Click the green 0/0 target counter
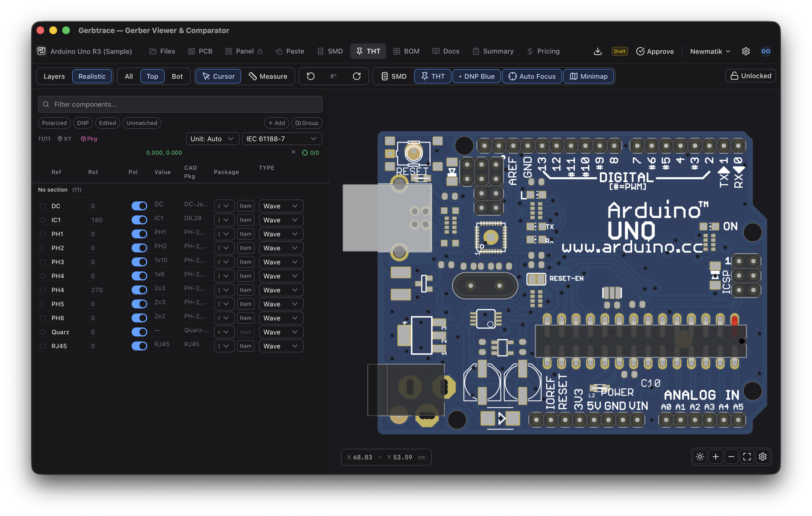The image size is (812, 516). click(x=310, y=153)
